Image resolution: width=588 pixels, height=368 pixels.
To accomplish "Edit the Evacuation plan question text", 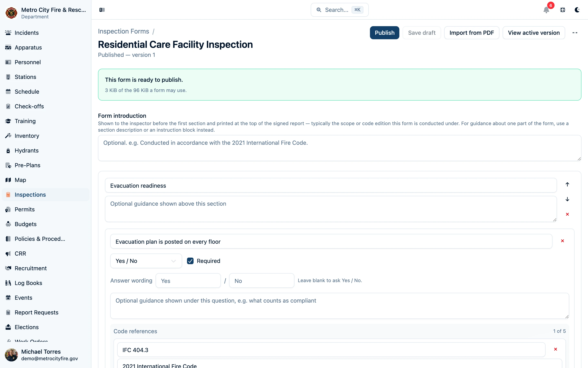I will [331, 241].
